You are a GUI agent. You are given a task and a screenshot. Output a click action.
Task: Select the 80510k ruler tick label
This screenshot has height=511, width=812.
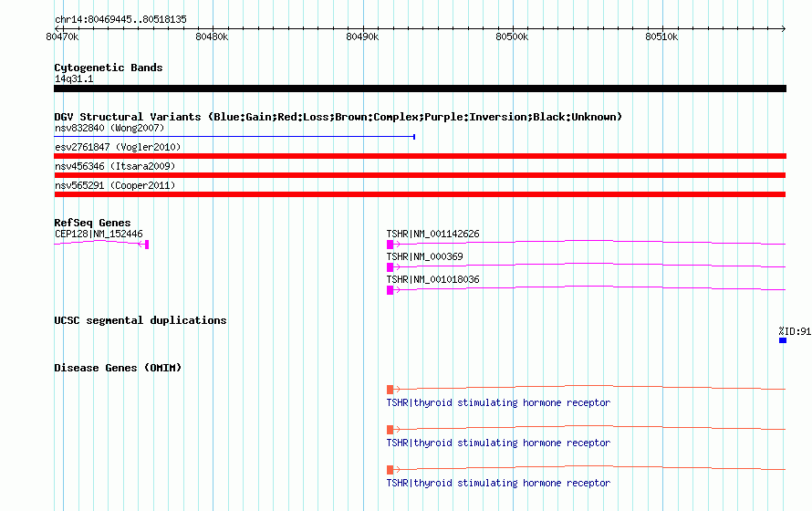coord(661,36)
